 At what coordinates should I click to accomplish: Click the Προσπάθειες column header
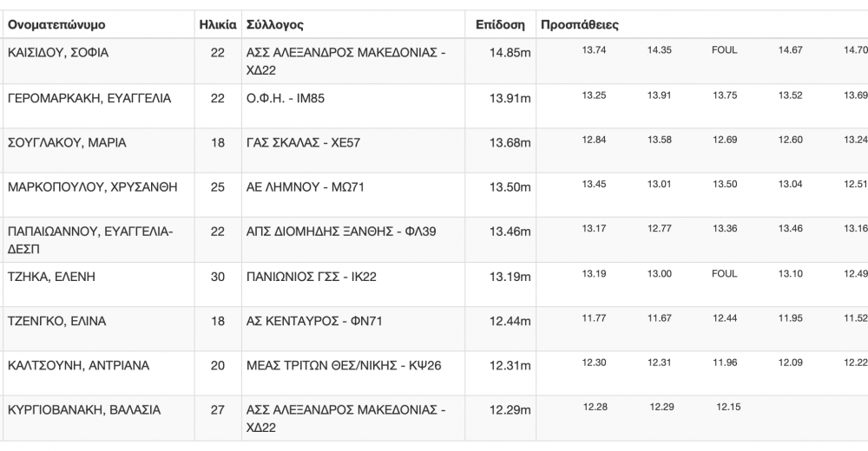click(x=580, y=25)
